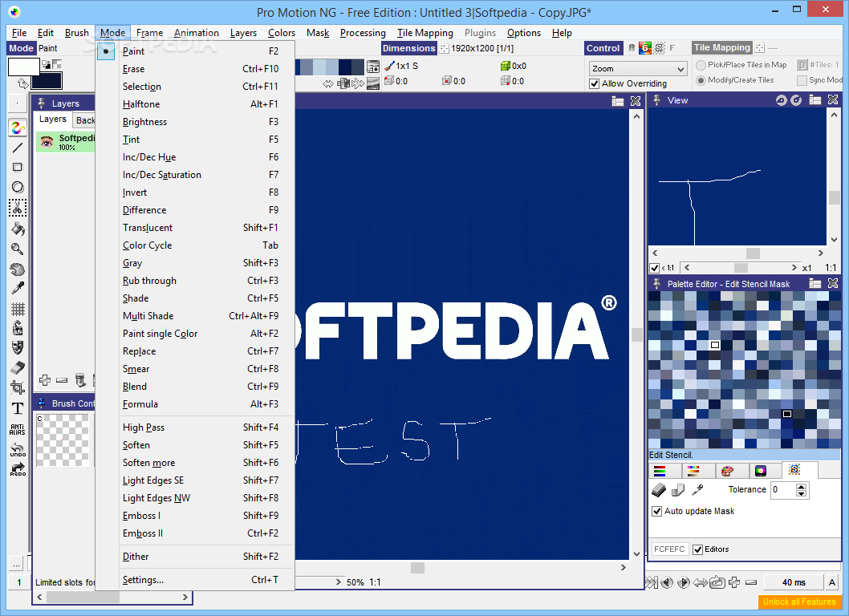The width and height of the screenshot is (849, 616).
Task: Select the circle tool
Action: (18, 188)
